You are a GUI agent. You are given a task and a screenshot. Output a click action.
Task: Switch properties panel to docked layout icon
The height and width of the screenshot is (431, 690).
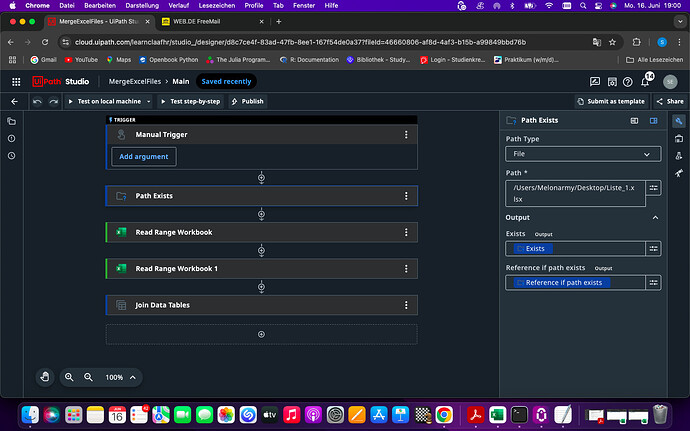634,121
